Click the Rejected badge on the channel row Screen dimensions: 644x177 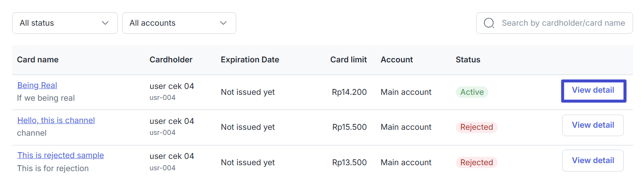[x=477, y=127]
